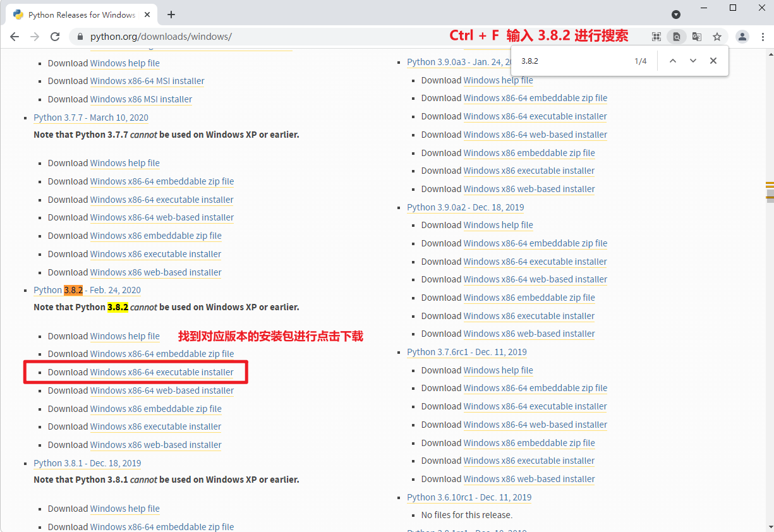Viewport: 774px width, 532px height.
Task: Go back using the browser back arrow
Action: pos(15,37)
